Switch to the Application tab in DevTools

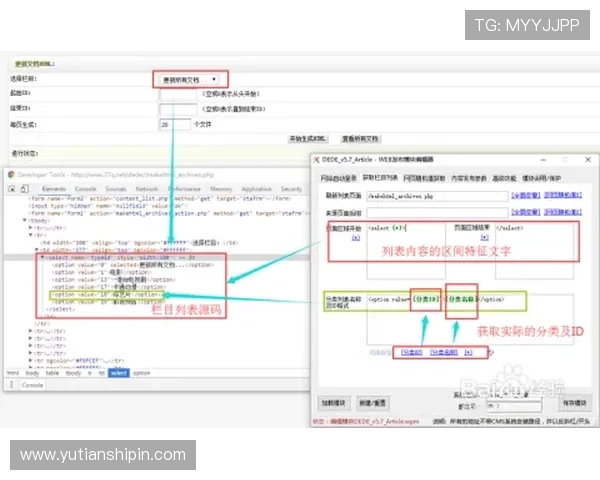pos(256,188)
